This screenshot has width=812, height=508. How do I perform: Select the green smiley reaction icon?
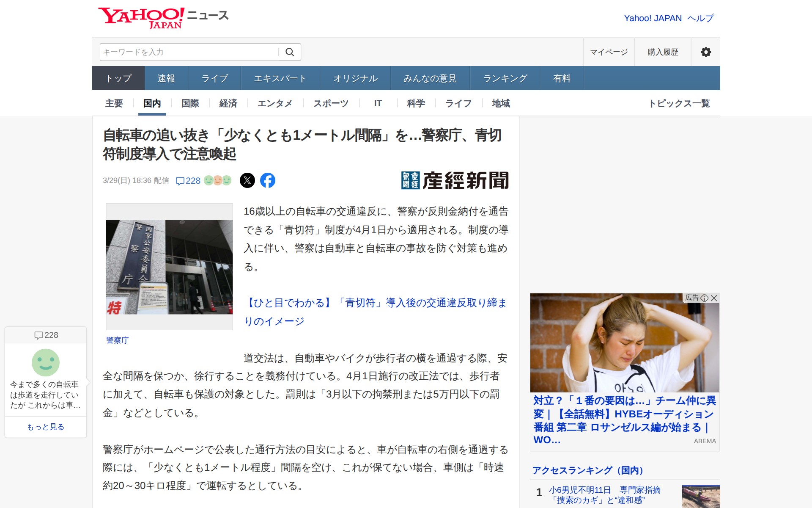(x=208, y=180)
